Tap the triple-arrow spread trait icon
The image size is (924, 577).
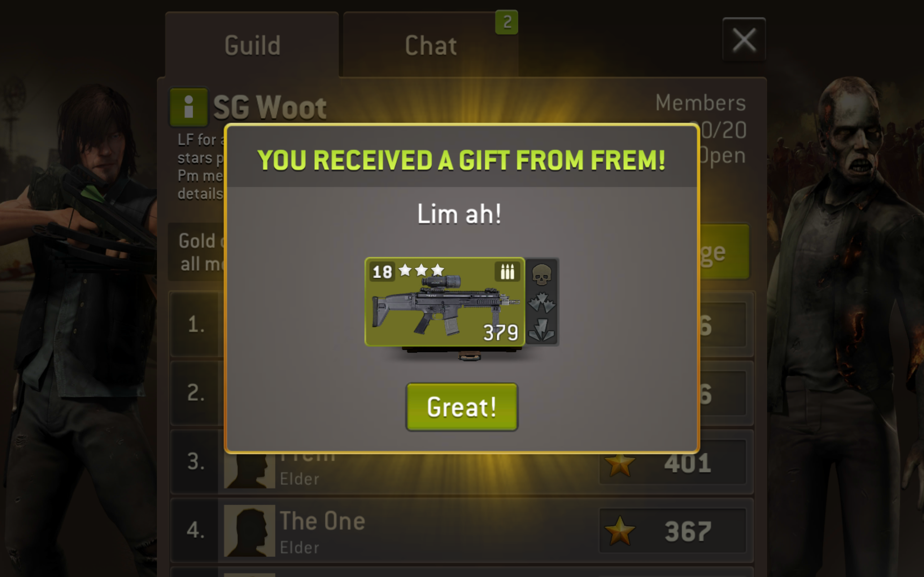[x=541, y=302]
